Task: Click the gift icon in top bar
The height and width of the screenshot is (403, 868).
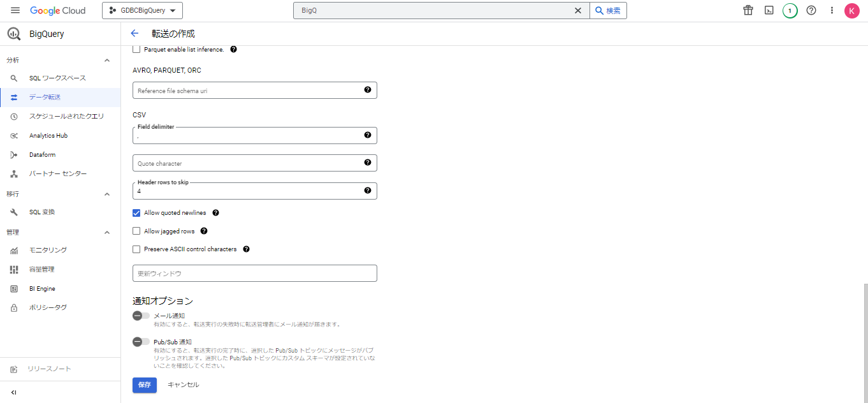Action: click(x=748, y=10)
